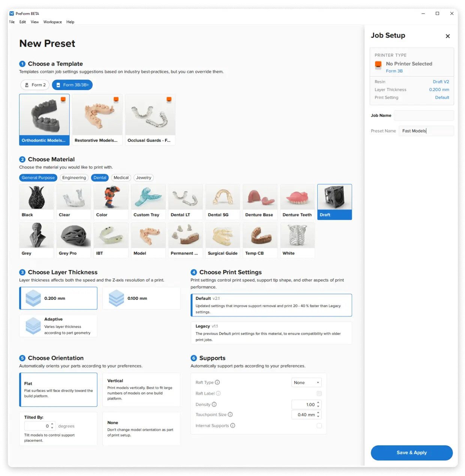Enable the Raft Label checkbox
Viewport: 465px width, 476px height.
(319, 393)
